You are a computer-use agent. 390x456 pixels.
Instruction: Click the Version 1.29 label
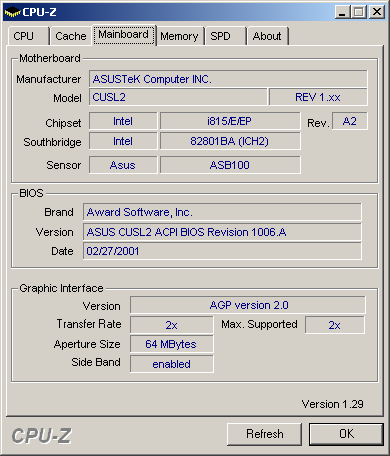[332, 404]
